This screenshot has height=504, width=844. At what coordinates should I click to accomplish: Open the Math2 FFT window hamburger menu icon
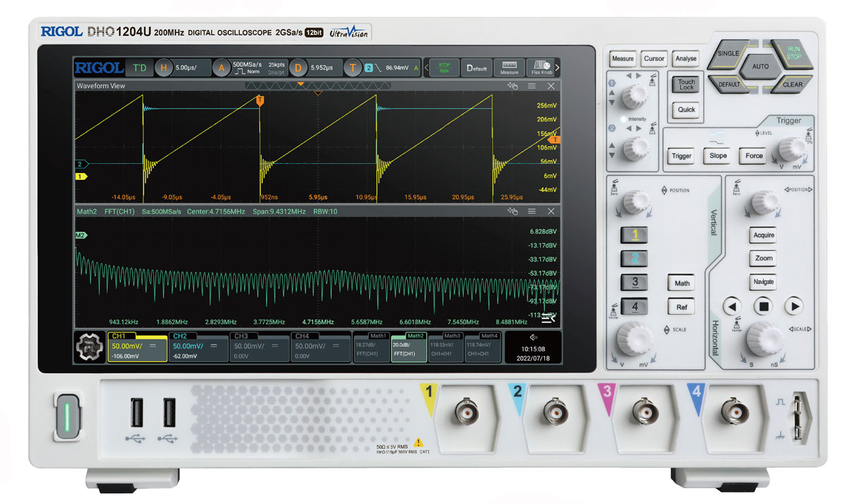point(532,211)
